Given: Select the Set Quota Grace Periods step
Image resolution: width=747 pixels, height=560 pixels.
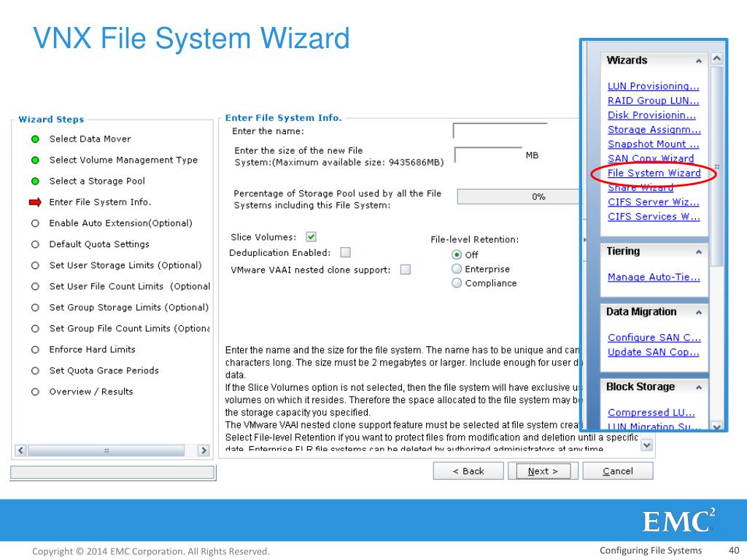Looking at the screenshot, I should click(x=104, y=370).
